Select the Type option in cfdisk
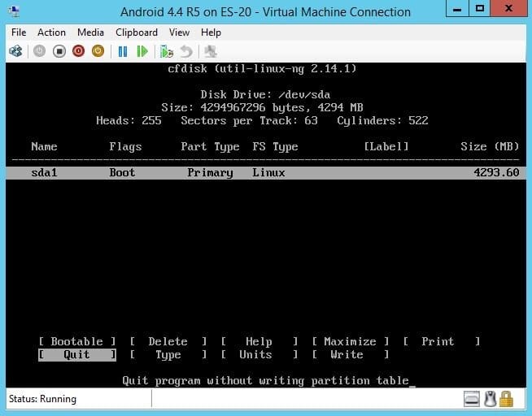This screenshot has height=416, width=532. click(168, 355)
